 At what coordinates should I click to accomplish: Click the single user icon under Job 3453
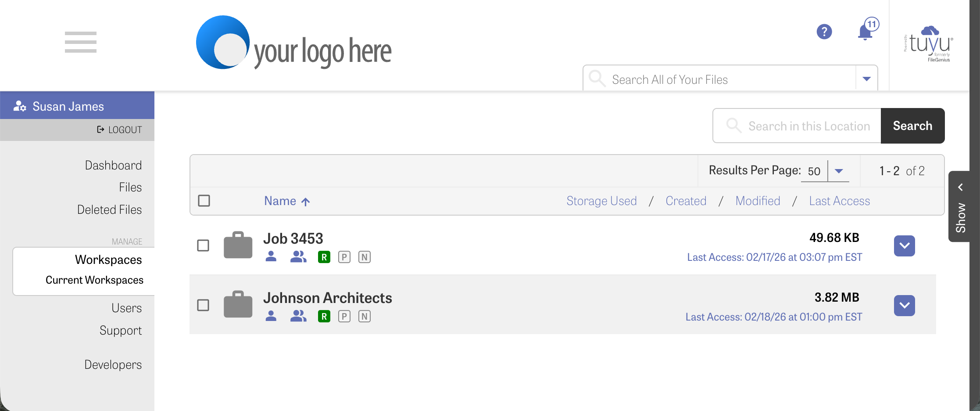271,256
